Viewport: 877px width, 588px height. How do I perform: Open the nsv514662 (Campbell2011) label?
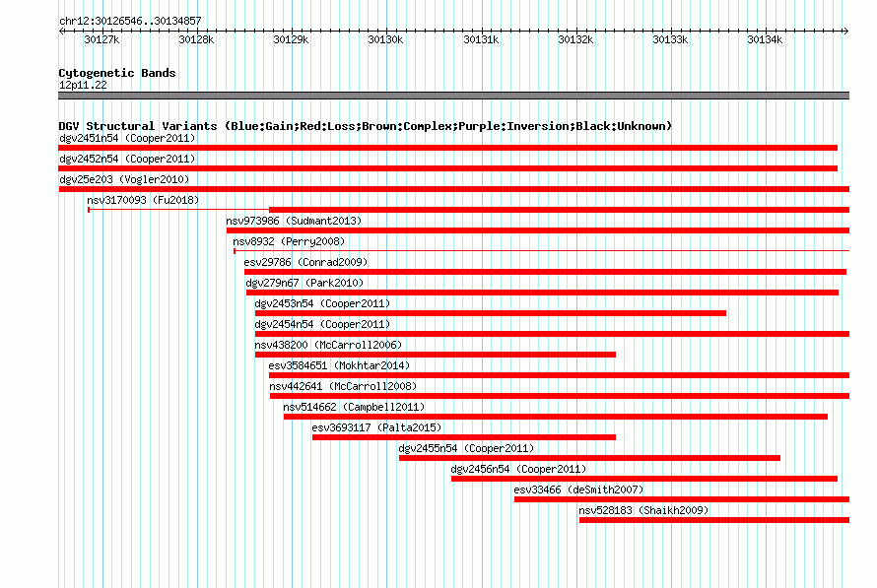click(x=354, y=407)
